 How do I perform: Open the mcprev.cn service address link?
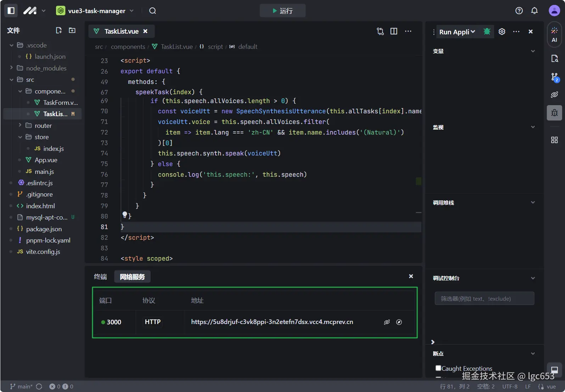(x=272, y=322)
